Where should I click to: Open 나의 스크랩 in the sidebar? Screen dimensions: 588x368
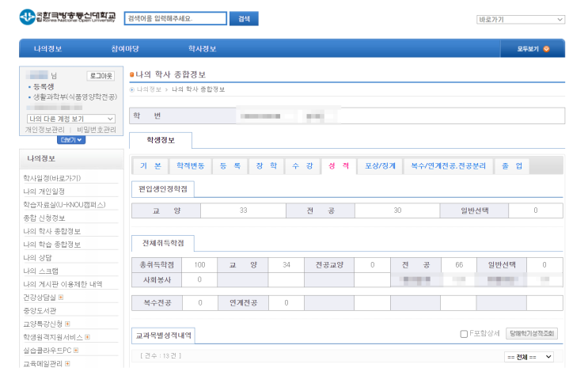click(x=40, y=271)
